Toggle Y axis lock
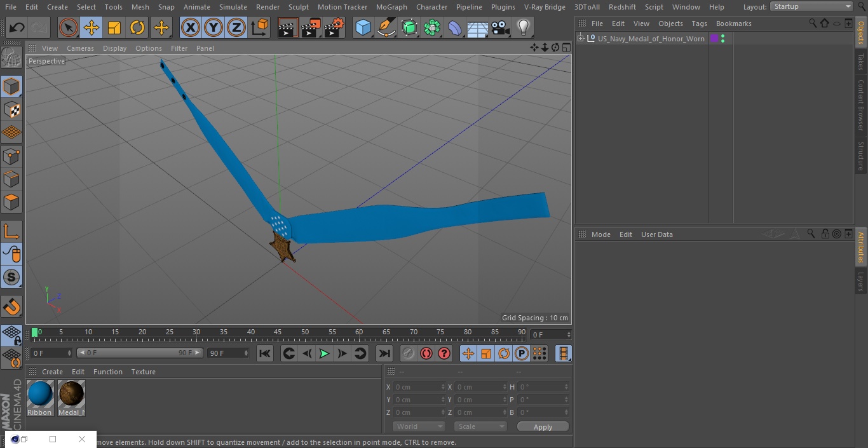 (214, 28)
